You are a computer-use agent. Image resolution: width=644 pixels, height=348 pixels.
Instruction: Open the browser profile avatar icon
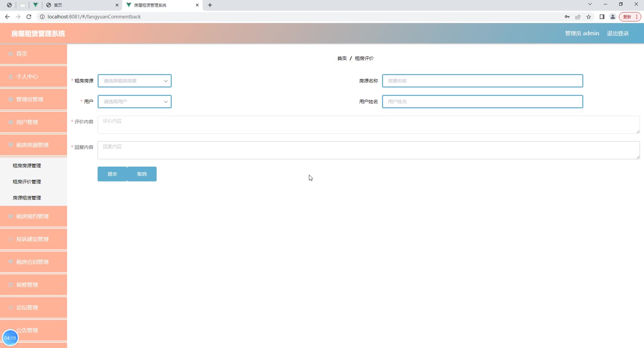(x=612, y=17)
